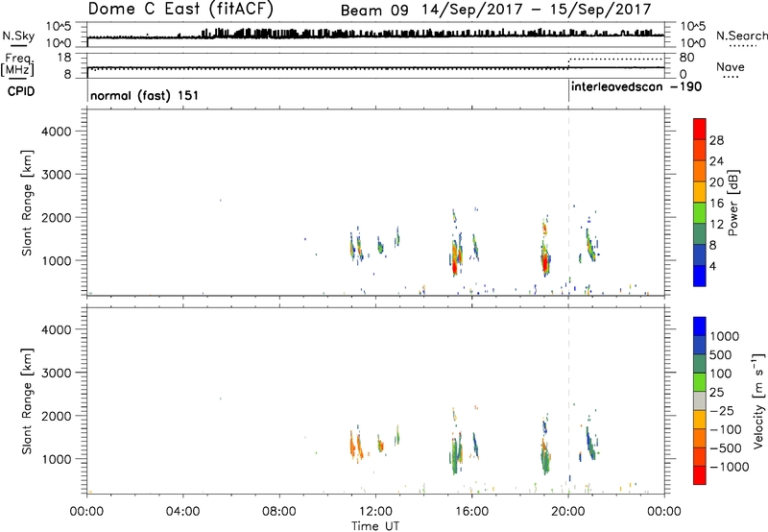Click the Velocity colorbar red bottom segment
The height and width of the screenshot is (532, 768).
[x=700, y=475]
